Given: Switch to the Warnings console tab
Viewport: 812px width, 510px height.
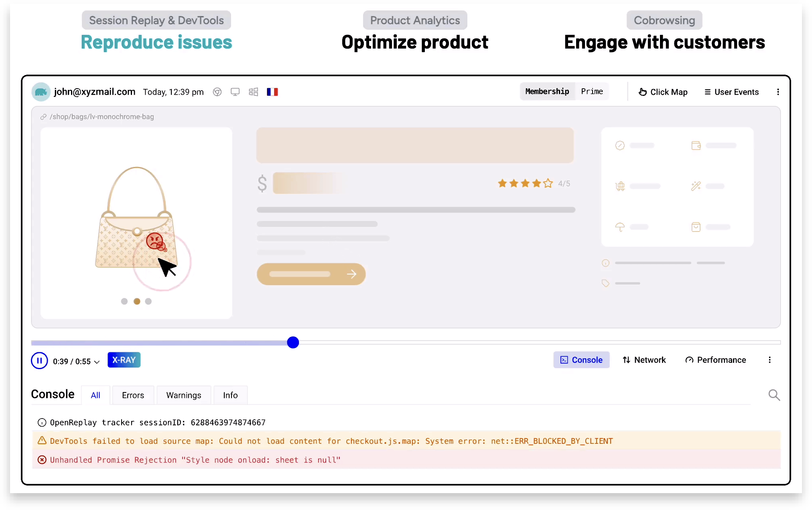Looking at the screenshot, I should [x=184, y=395].
